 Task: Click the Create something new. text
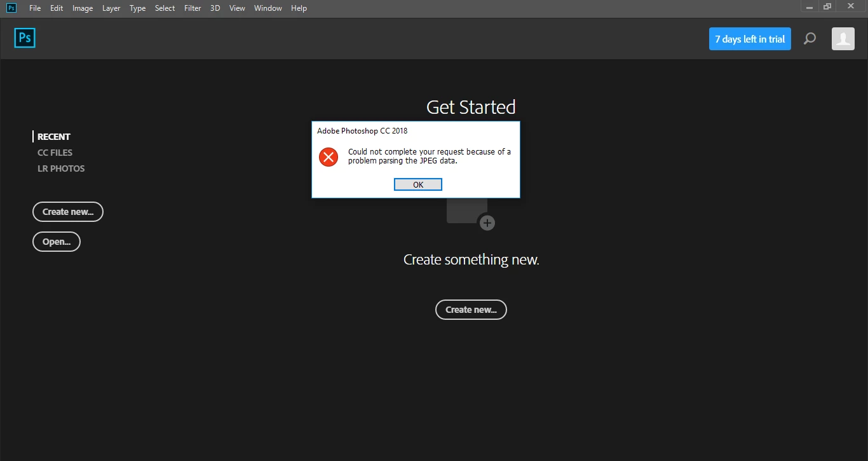click(471, 259)
